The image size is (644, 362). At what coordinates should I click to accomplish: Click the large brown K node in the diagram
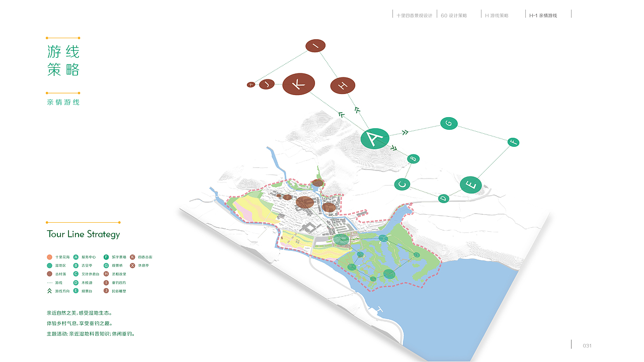298,84
